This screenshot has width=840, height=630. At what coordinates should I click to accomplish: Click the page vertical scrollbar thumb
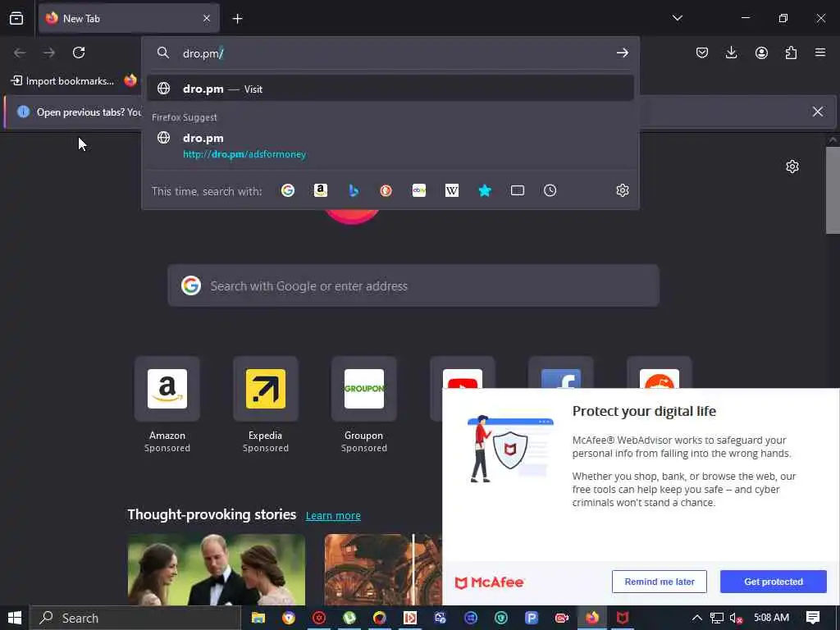tap(833, 189)
